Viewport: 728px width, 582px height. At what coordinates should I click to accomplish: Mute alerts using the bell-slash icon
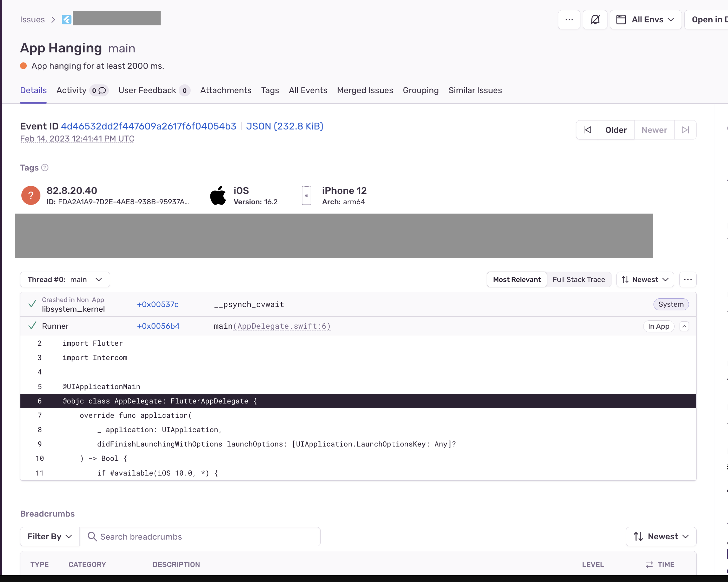[595, 20]
